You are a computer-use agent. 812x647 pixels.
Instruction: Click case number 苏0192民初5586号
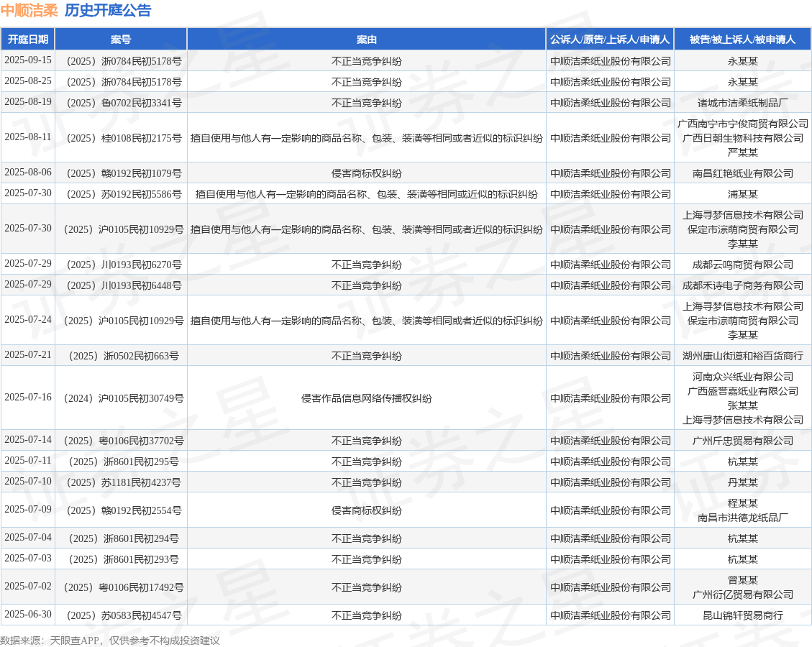pyautogui.click(x=124, y=194)
